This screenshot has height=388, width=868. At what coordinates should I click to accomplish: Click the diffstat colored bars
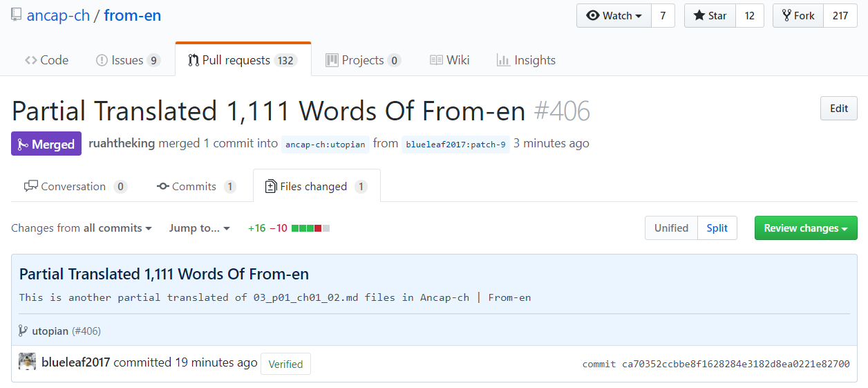pos(310,228)
